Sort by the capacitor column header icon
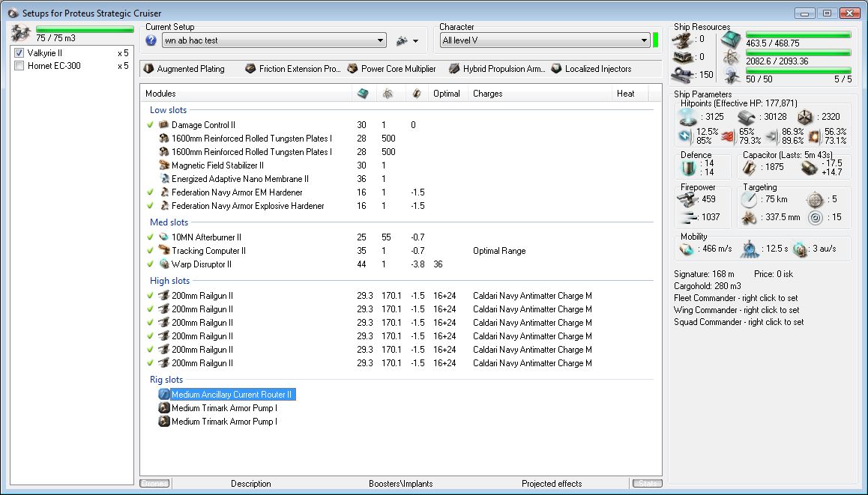The width and height of the screenshot is (868, 495). [417, 94]
